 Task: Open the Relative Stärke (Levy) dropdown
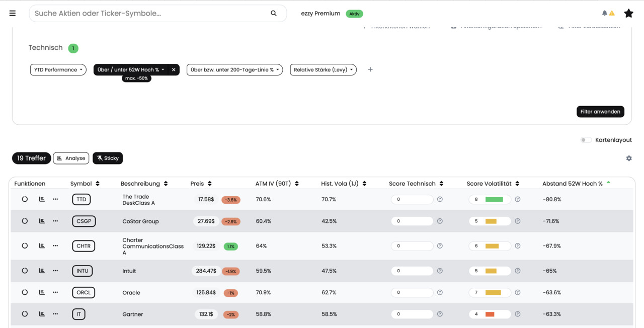click(324, 70)
